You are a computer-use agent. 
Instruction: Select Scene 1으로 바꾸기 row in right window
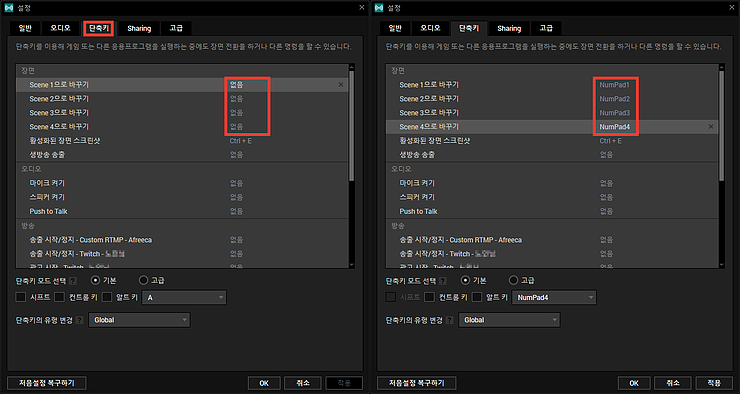pyautogui.click(x=552, y=85)
